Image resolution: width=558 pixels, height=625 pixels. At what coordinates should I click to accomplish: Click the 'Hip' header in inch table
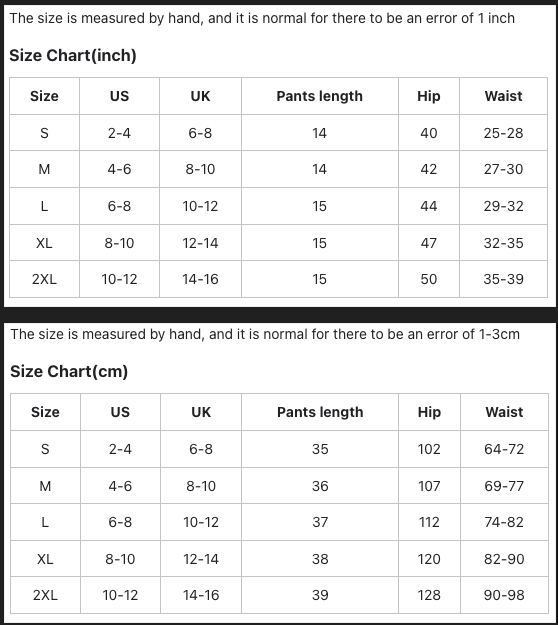(x=429, y=96)
